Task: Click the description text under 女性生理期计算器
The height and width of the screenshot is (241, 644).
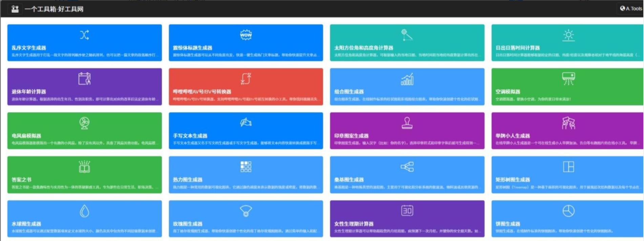Action: pos(407,231)
